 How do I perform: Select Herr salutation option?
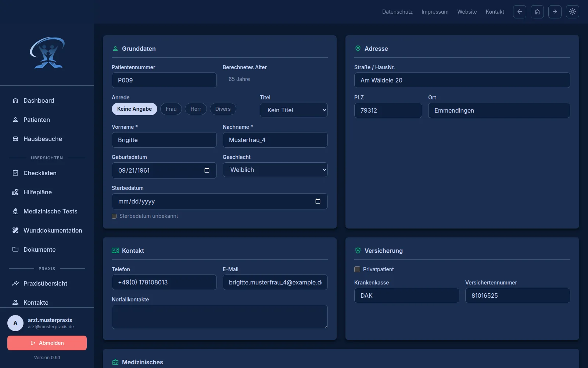click(196, 109)
